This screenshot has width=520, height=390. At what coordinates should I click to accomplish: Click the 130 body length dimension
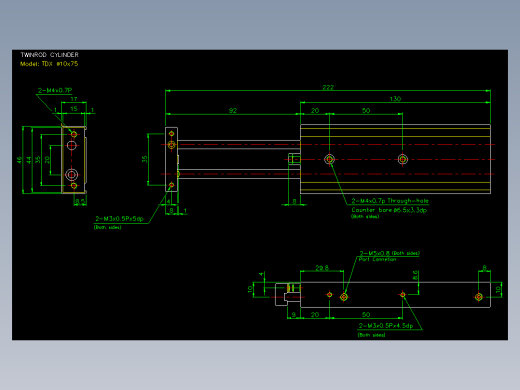tap(395, 99)
